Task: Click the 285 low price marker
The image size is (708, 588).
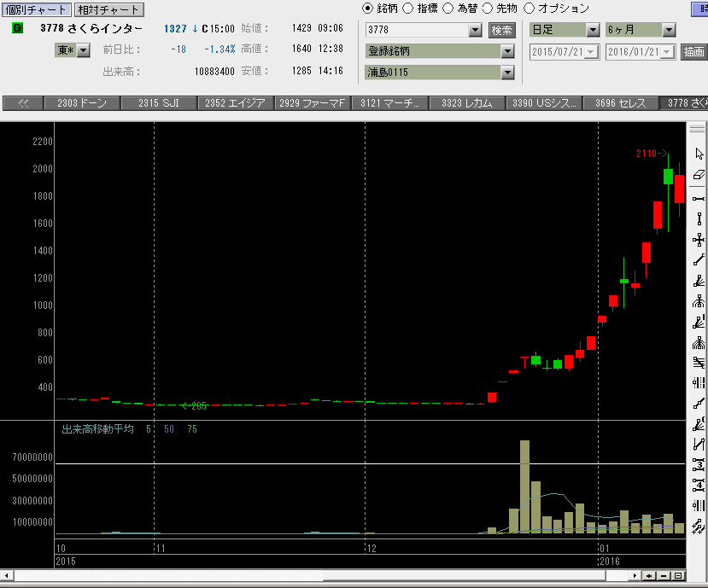Action: [194, 405]
